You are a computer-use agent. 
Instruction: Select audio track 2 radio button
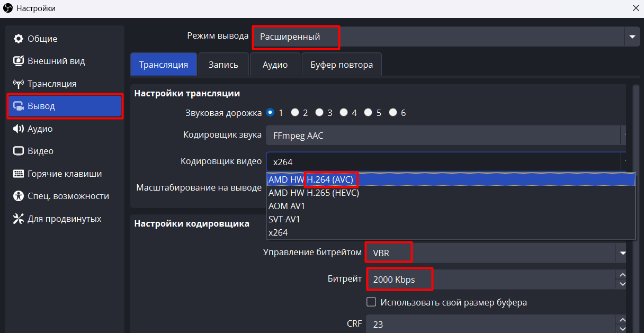pos(295,112)
